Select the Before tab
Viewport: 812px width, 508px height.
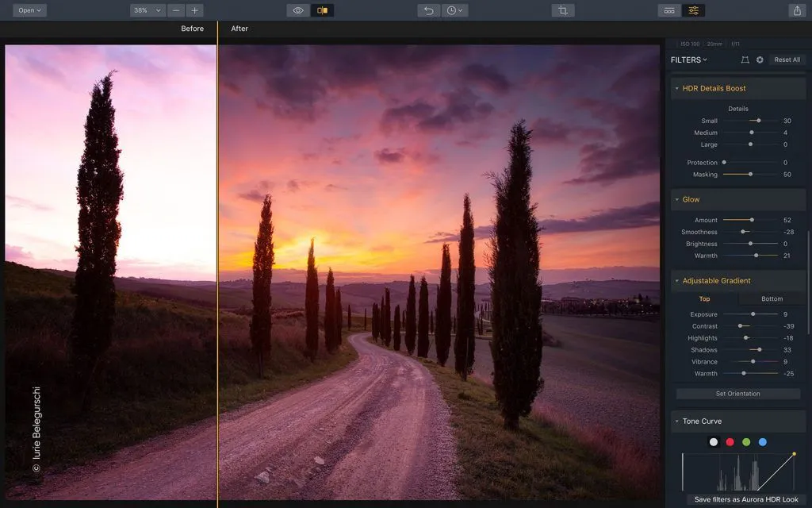(192, 29)
